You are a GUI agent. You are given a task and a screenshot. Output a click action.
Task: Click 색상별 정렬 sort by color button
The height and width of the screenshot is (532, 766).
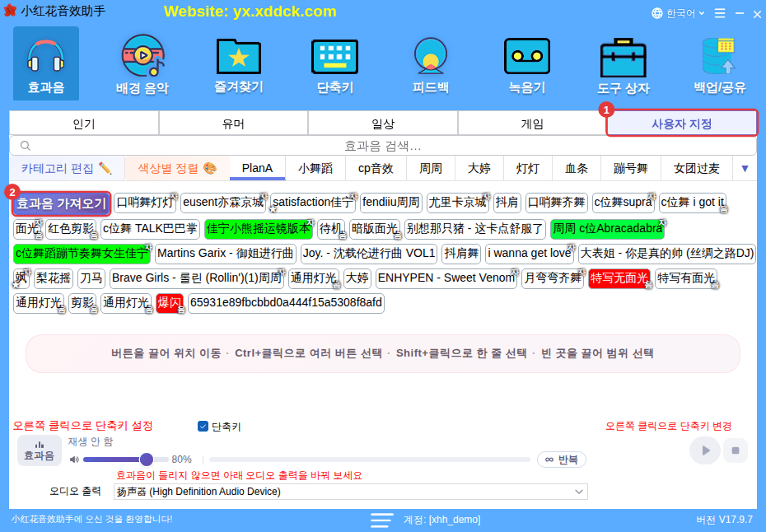tap(177, 169)
